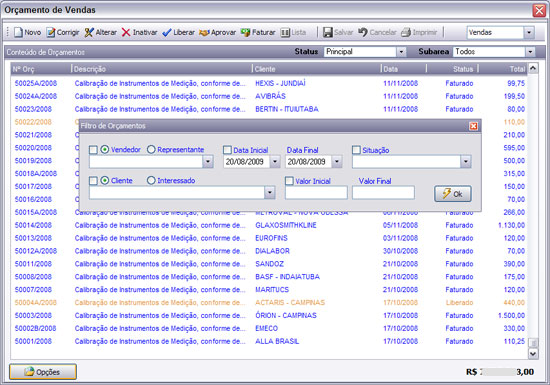The image size is (550, 385).
Task: Click client AVIBRÁS in the list
Action: click(x=270, y=96)
